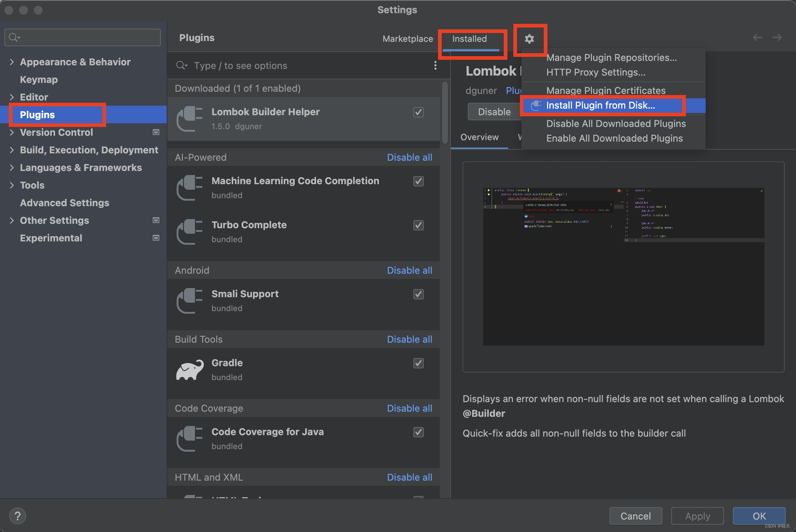Toggle the Turbo Complete plugin checkbox
The image size is (796, 532).
pyautogui.click(x=419, y=225)
